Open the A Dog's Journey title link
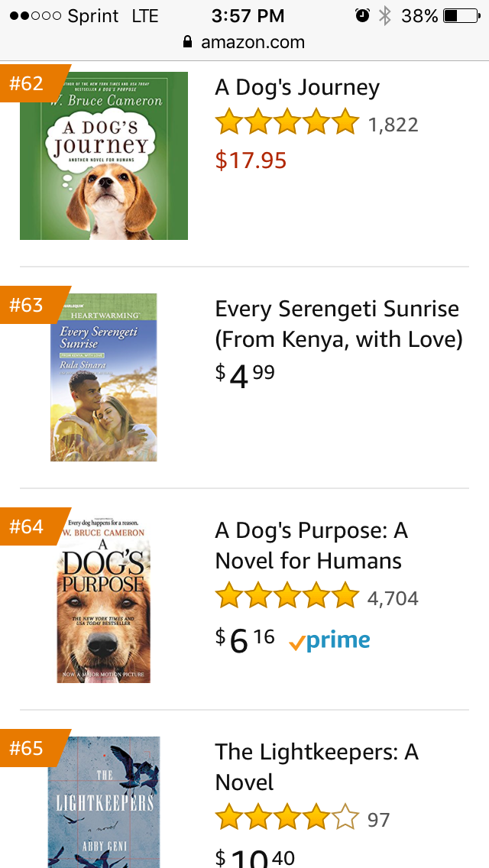Screen dimensions: 489x868 tap(297, 87)
